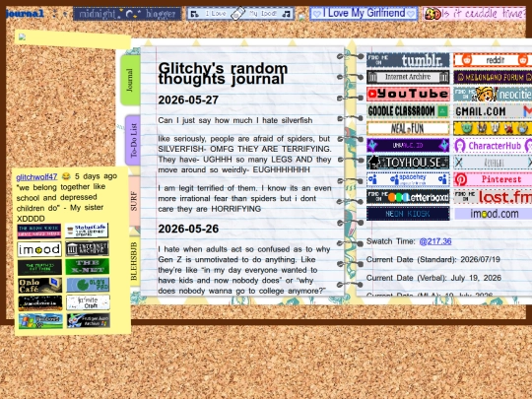This screenshot has height=399, width=532.
Task: Click the broken image on yellow note
Action: point(22,37)
